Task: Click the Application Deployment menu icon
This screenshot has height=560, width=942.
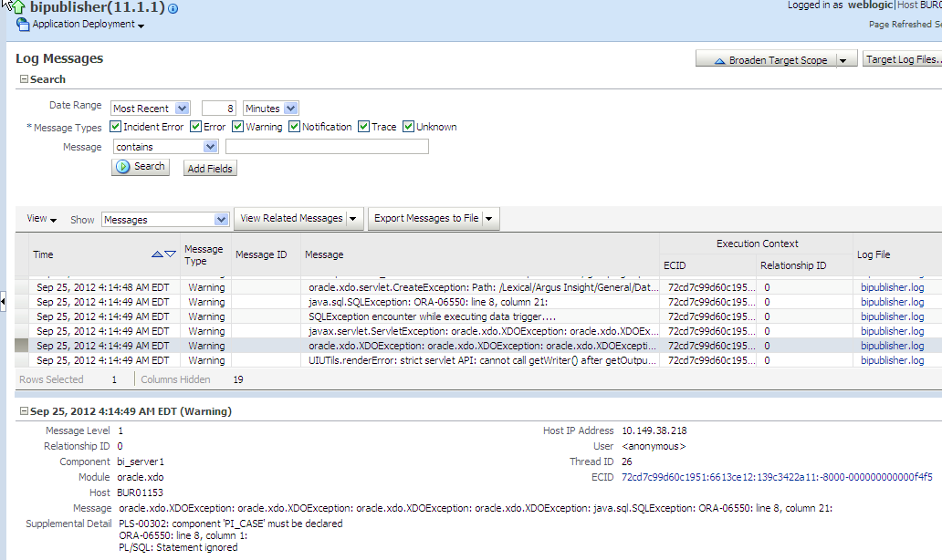Action: tap(23, 24)
